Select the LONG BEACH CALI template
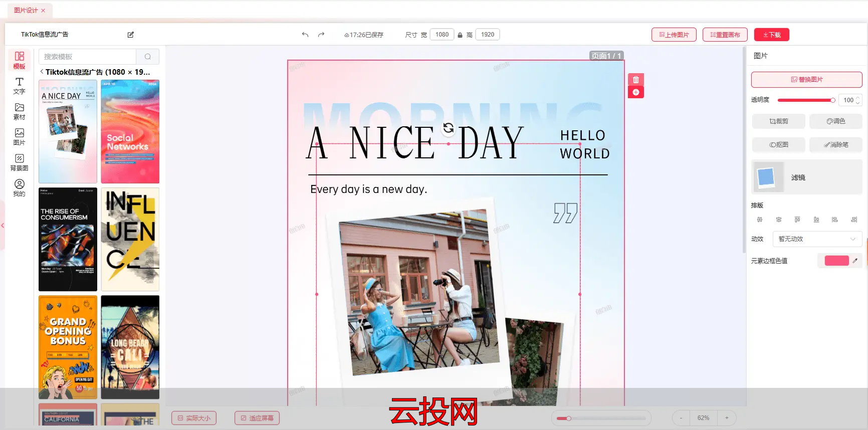This screenshot has height=430, width=868. click(x=130, y=347)
